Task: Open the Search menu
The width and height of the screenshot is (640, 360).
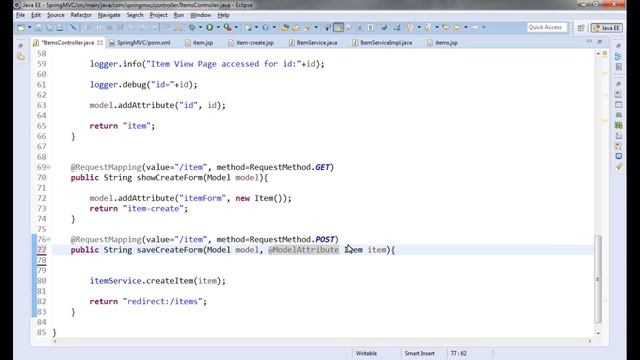Action: (x=135, y=15)
